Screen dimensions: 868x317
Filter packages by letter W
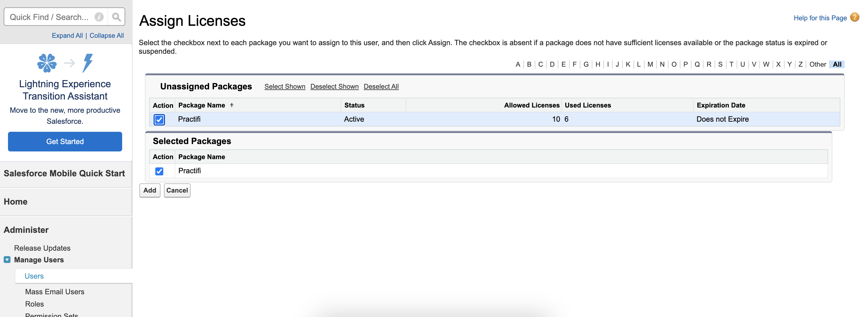(x=766, y=65)
